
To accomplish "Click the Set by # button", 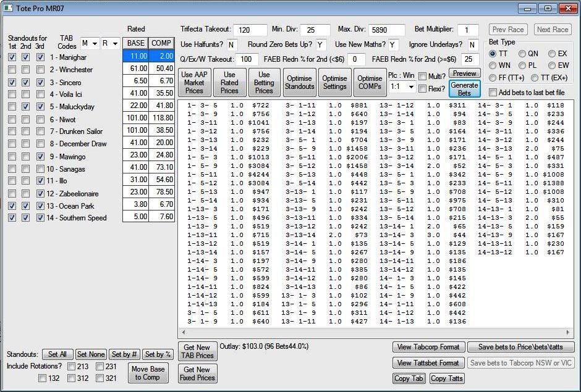I will [124, 354].
